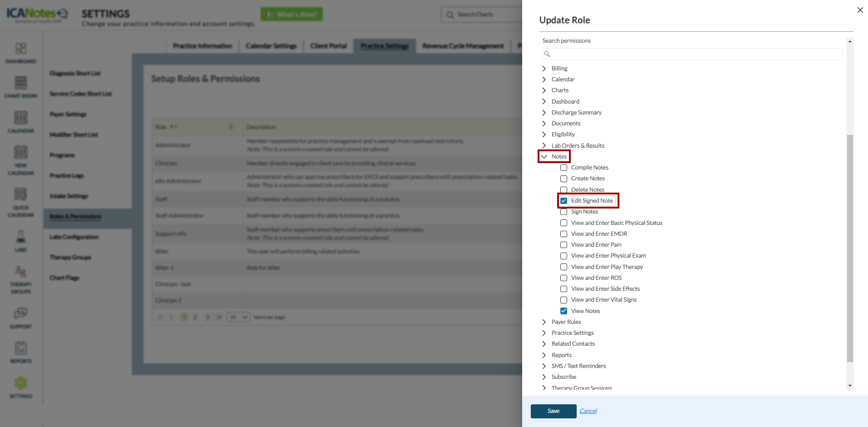Focus the Search permissions input field
Image resolution: width=868 pixels, height=427 pixels.
[x=693, y=54]
